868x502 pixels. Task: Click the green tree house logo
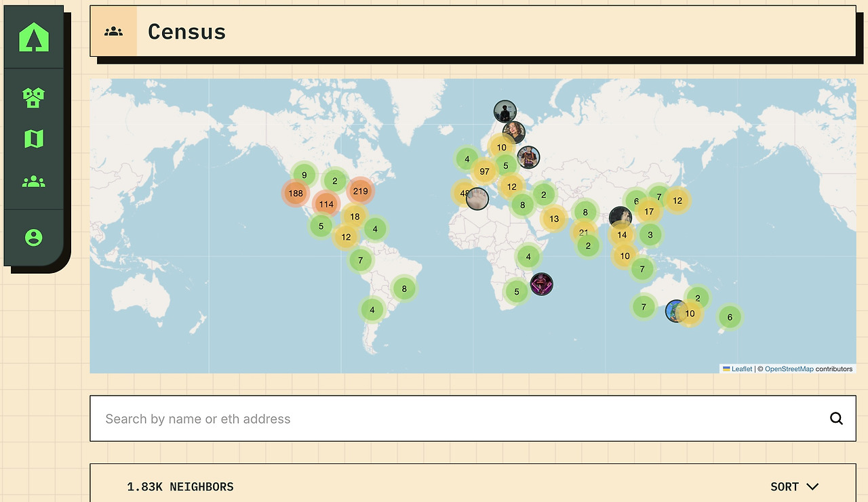pos(34,37)
